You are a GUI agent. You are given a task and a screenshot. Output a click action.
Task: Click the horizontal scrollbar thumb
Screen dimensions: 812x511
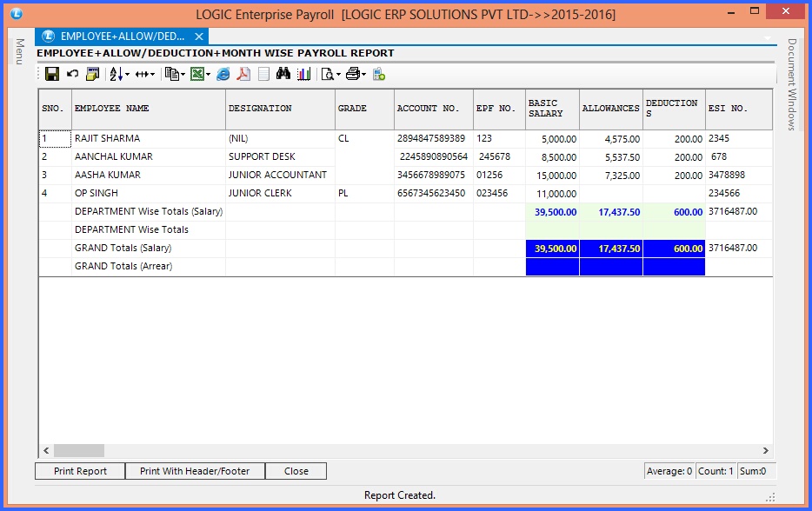pyautogui.click(x=79, y=450)
